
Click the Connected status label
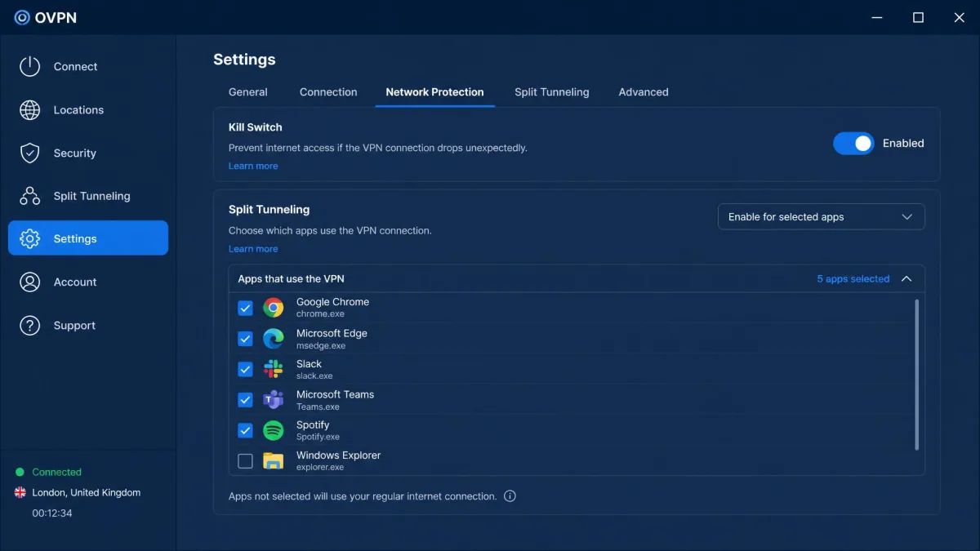56,472
